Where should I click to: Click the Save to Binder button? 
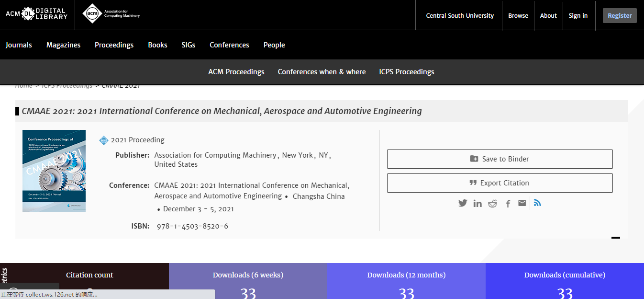pos(500,159)
